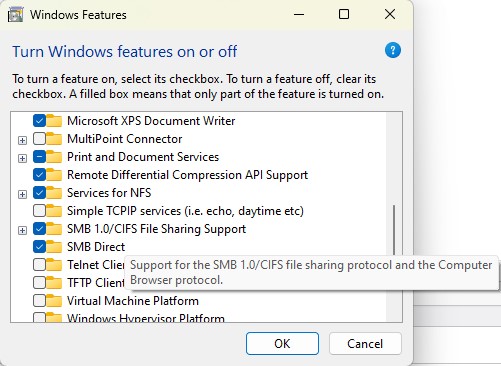
Task: Expand the Services for NFS node
Action: pyautogui.click(x=22, y=194)
